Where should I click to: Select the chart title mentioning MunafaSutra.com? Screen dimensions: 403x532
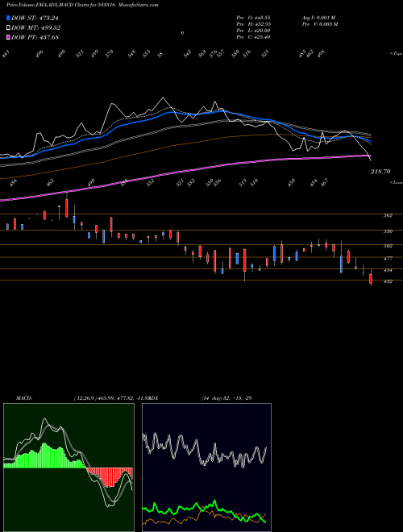click(82, 5)
